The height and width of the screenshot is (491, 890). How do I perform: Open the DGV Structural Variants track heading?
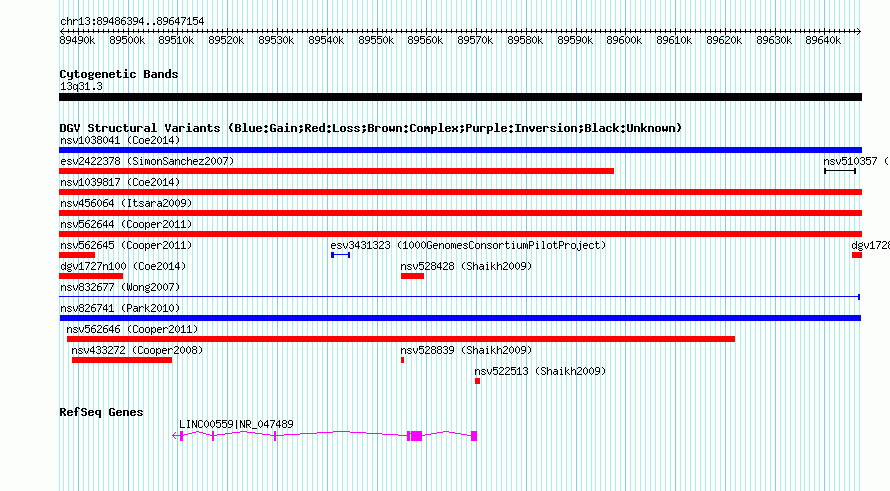coord(371,128)
